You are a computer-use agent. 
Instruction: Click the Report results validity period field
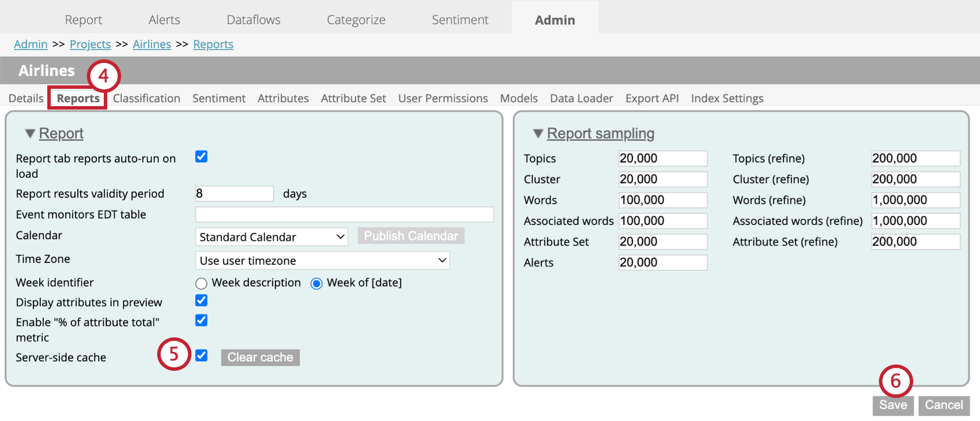click(234, 194)
